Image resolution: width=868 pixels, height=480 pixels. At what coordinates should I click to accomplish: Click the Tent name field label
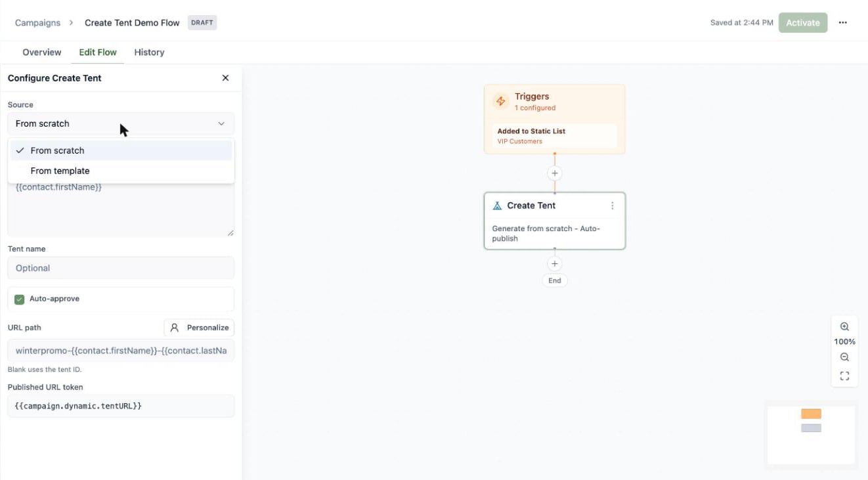[x=27, y=249]
